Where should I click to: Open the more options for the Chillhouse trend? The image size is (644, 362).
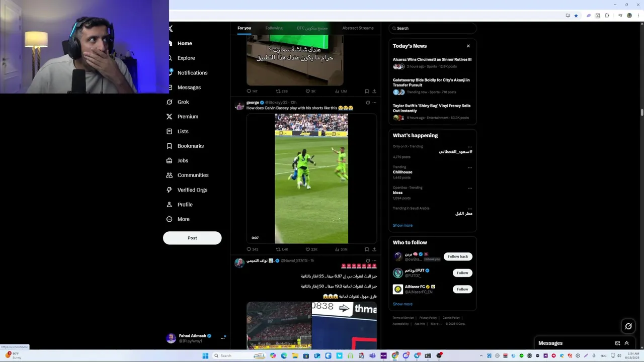pos(470,167)
